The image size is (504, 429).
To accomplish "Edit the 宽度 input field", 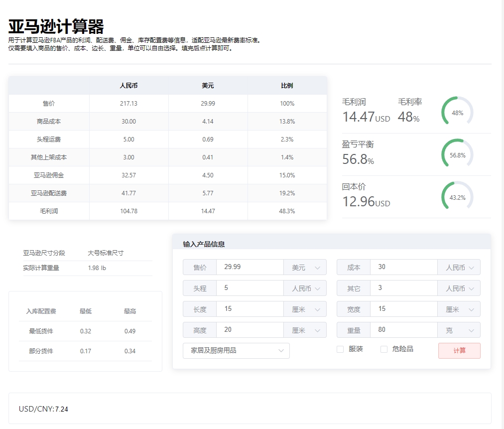I will coord(404,309).
